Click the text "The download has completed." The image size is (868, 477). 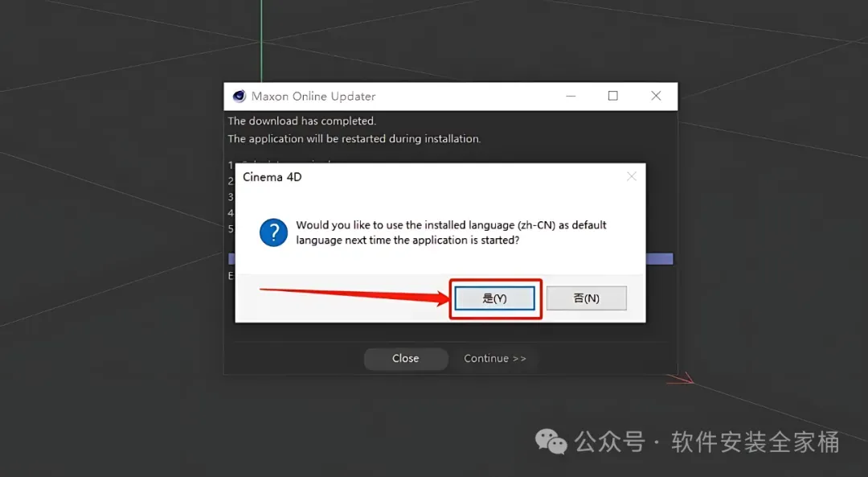(301, 121)
